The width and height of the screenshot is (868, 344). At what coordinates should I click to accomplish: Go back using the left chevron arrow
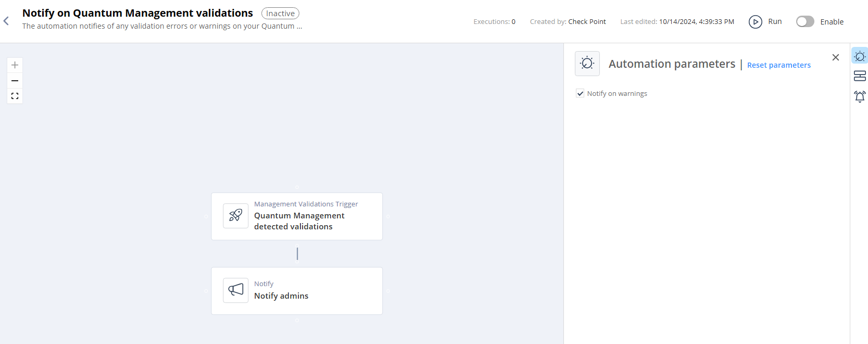(x=6, y=21)
